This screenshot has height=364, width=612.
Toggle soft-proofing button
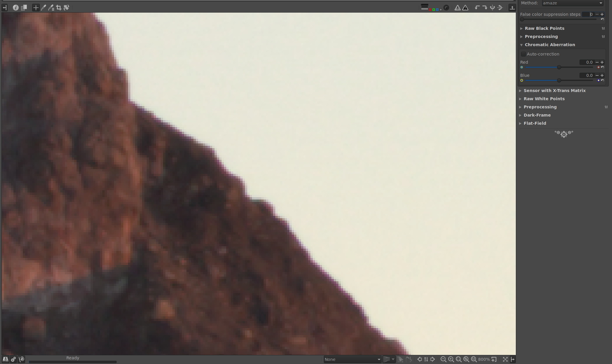pos(401,359)
